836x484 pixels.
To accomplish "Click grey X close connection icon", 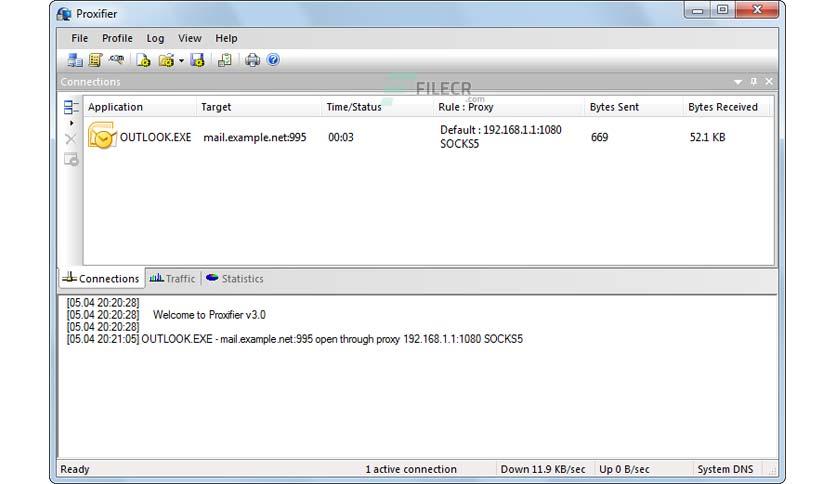I will coord(70,139).
